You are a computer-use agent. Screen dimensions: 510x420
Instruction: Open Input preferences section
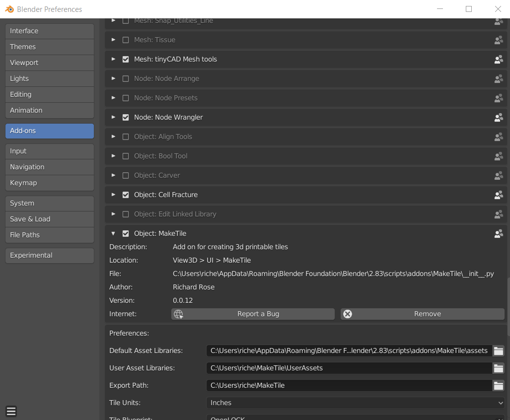click(x=50, y=151)
